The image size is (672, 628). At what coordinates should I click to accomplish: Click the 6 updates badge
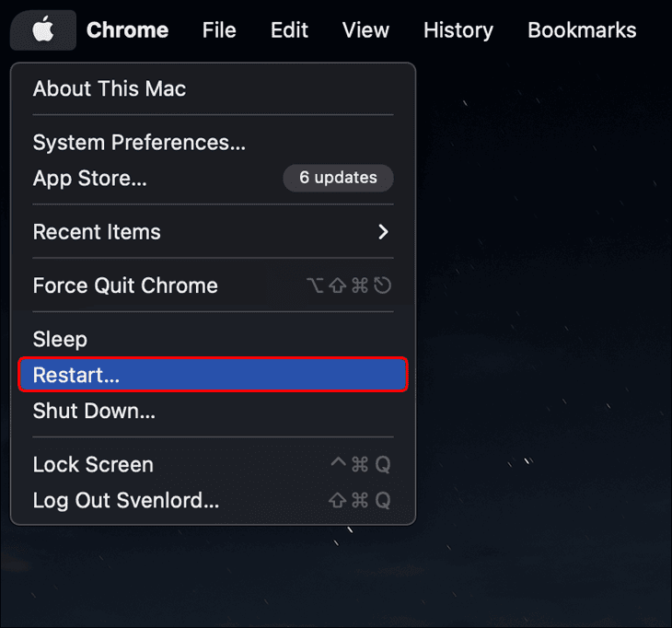click(338, 178)
